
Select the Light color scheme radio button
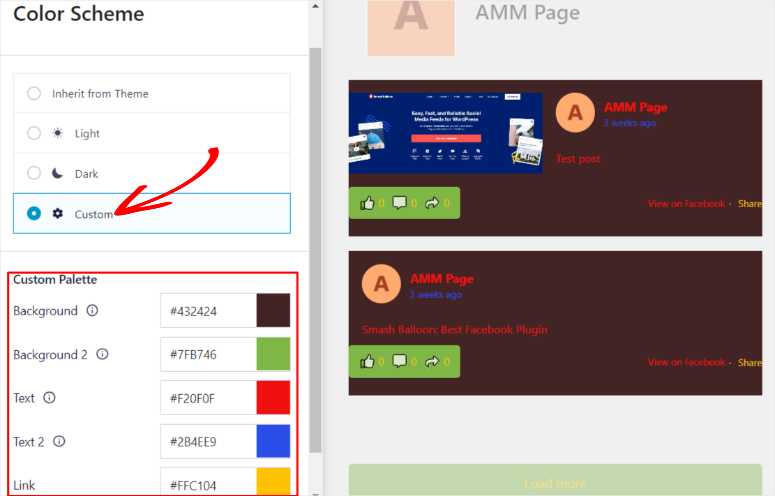(x=34, y=133)
